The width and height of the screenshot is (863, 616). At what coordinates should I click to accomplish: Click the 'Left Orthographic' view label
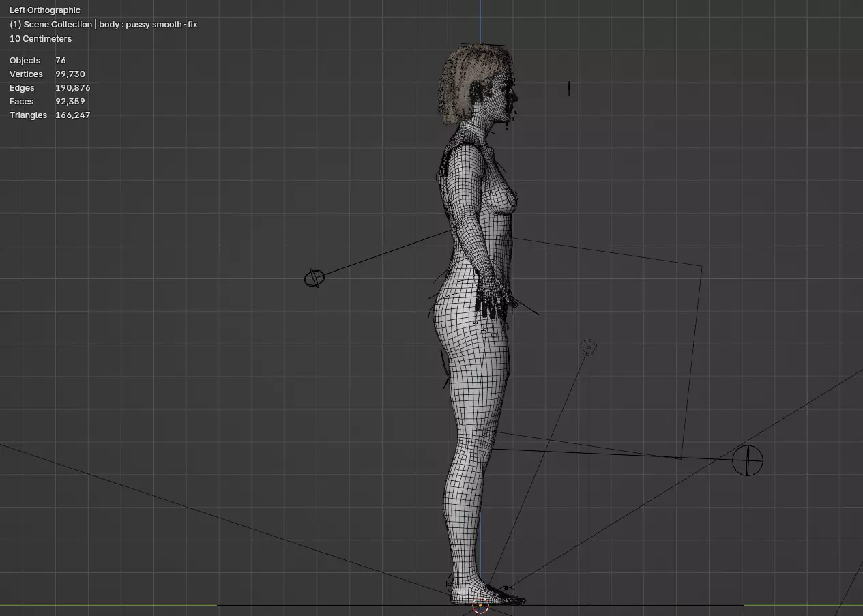[x=44, y=10]
